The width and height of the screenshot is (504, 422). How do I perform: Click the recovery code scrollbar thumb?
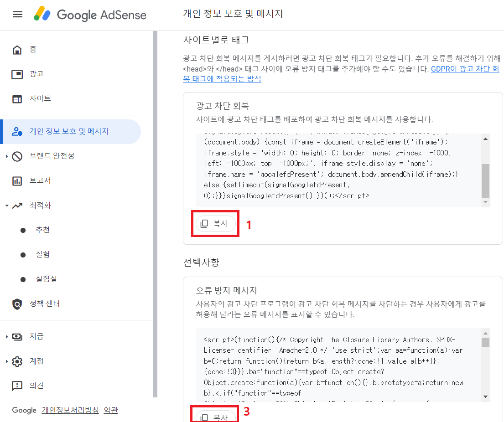click(x=485, y=181)
